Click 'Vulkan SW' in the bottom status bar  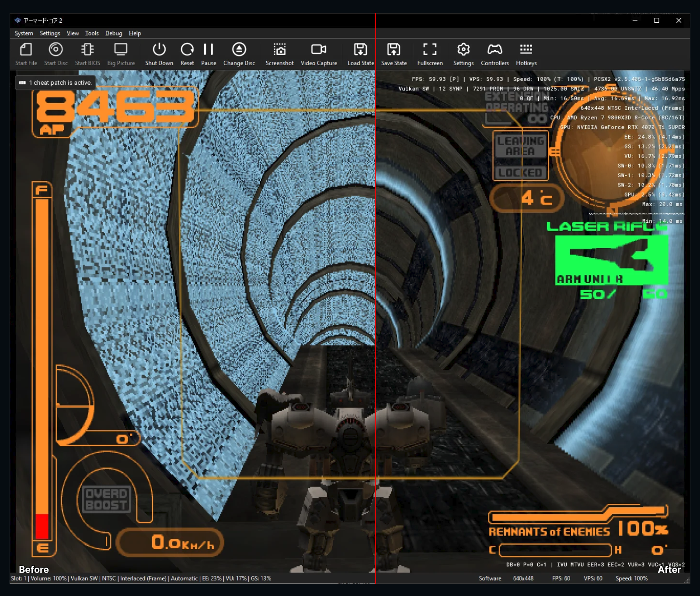[x=84, y=579]
